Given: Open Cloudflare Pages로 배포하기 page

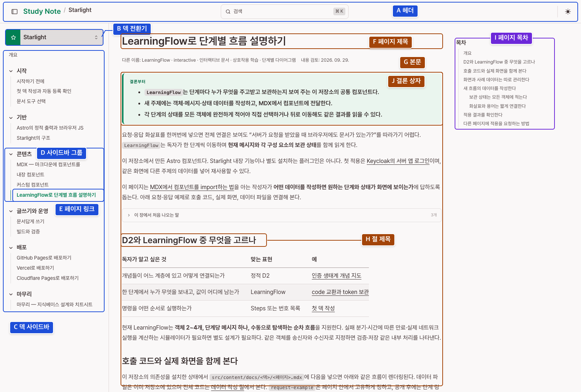Looking at the screenshot, I should point(48,278).
